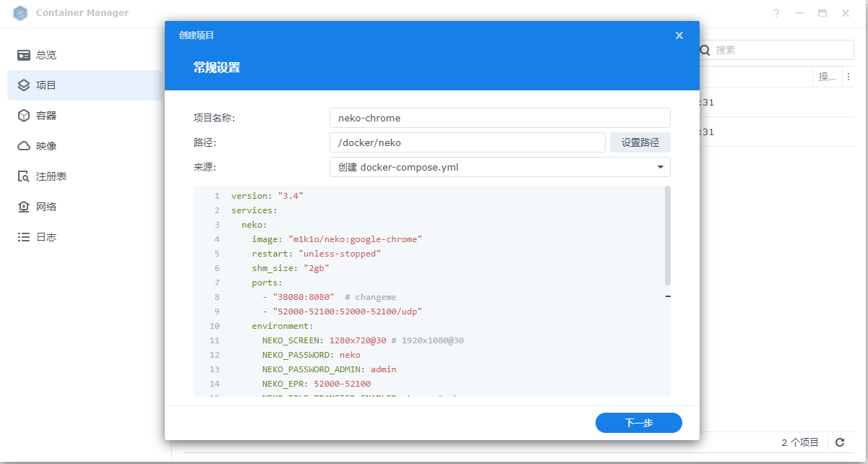Open the 注册表 registry search icon

click(x=24, y=176)
